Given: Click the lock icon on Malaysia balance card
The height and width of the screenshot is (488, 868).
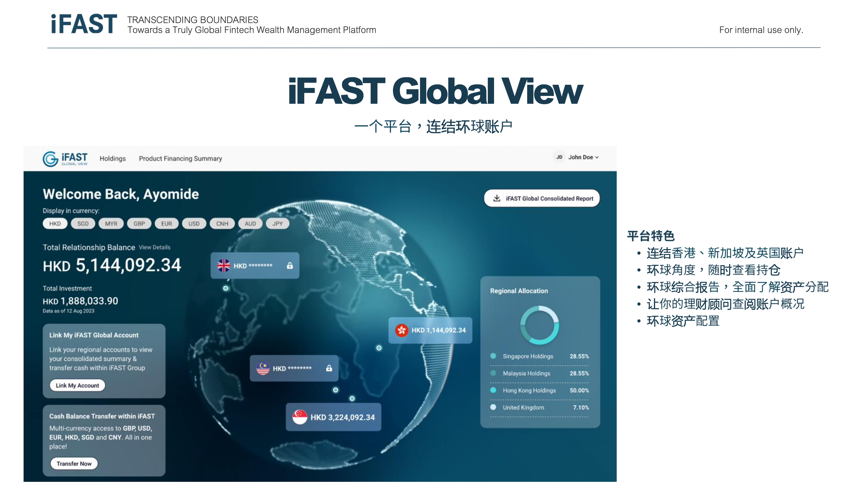Looking at the screenshot, I should [x=329, y=368].
